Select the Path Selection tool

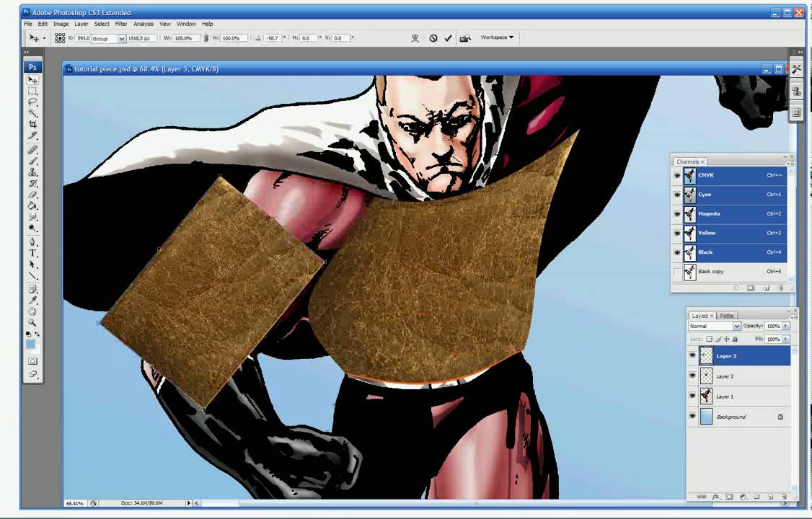point(32,265)
